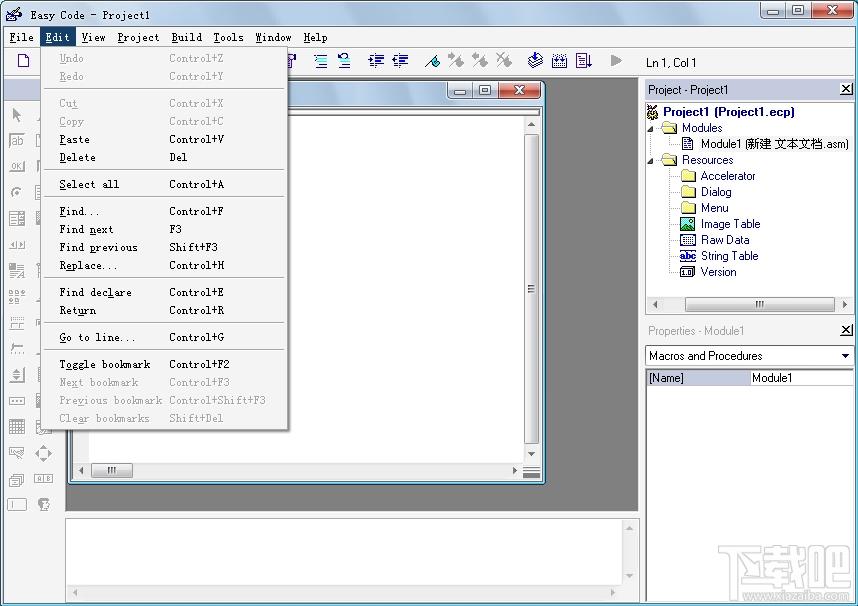The width and height of the screenshot is (858, 606).
Task: Choose Delete from the Edit menu
Action: [x=164, y=157]
